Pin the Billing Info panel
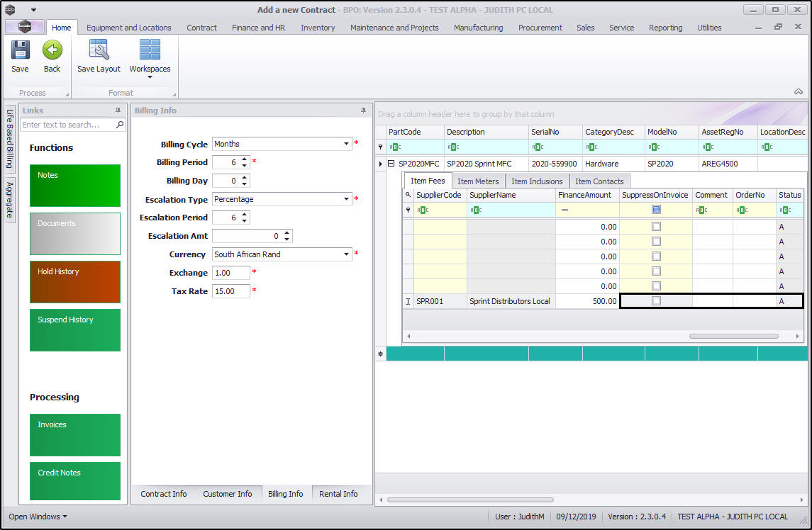Viewport: 812px width, 530px height. 364,111
